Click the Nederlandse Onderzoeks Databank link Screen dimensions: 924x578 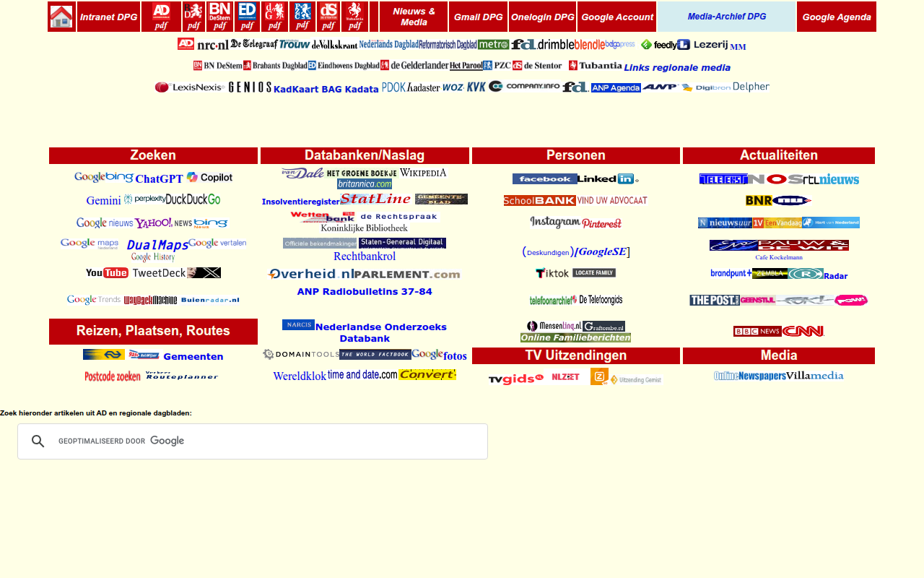coord(381,332)
